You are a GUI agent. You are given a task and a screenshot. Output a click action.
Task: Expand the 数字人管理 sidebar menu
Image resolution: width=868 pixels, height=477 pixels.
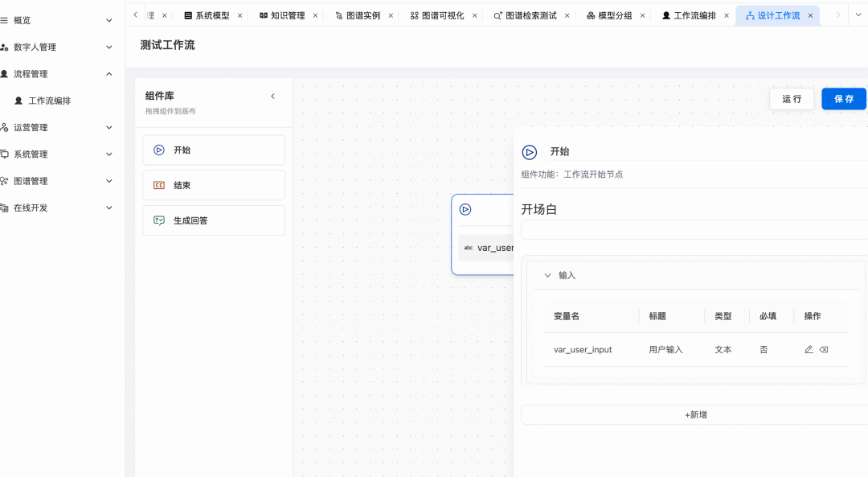(109, 47)
